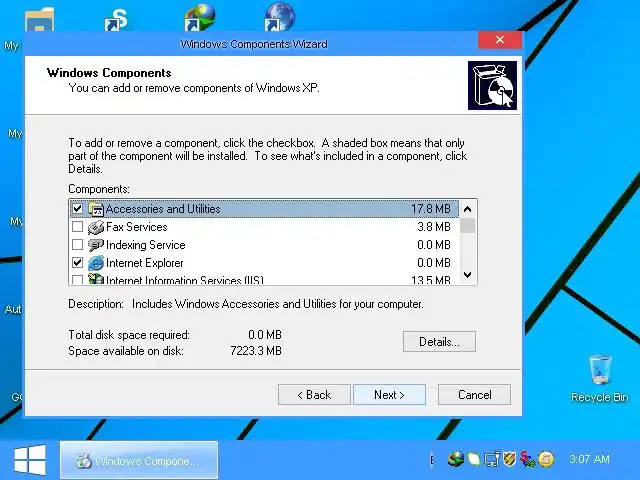The height and width of the screenshot is (480, 640).
Task: Click the Fax Services fax machine icon
Action: (96, 227)
